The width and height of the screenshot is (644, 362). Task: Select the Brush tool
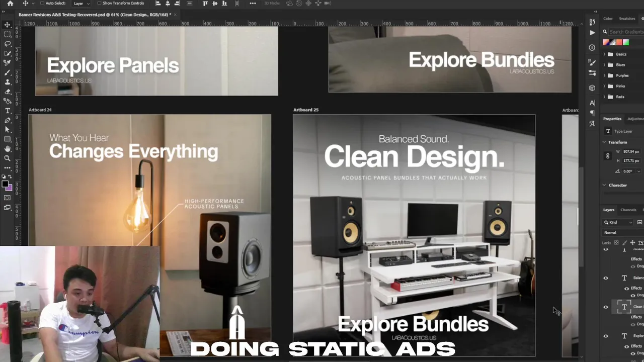tap(8, 72)
